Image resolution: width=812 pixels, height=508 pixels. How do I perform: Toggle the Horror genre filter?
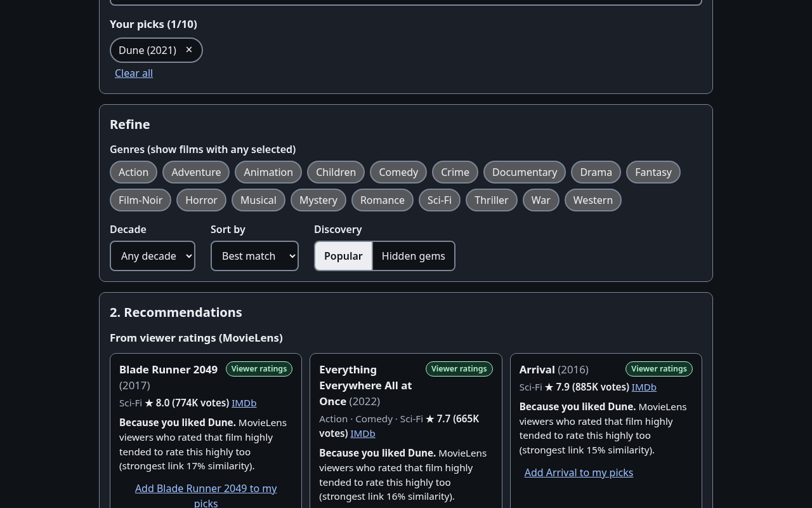pos(201,200)
